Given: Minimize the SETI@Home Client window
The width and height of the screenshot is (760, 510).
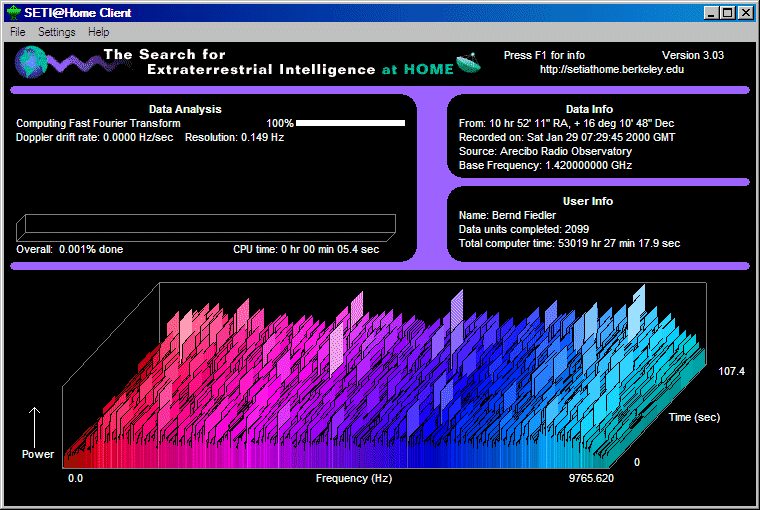Looking at the screenshot, I should point(711,13).
